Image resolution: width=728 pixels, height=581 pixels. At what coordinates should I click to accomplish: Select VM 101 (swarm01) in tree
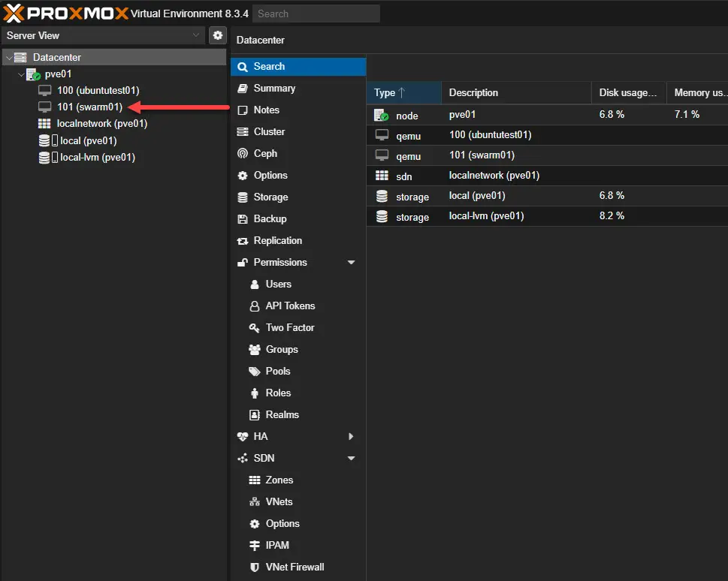tap(89, 107)
